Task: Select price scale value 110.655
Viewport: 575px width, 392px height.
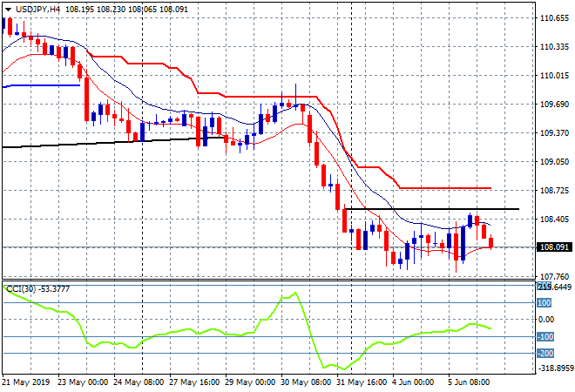Action: 554,18
